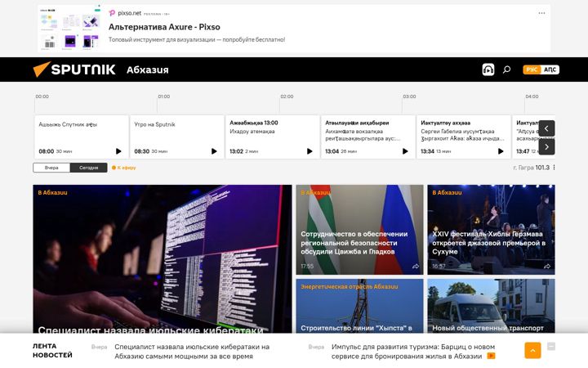Click video badge on Барциц news item
The width and height of the screenshot is (588, 368).
click(491, 356)
